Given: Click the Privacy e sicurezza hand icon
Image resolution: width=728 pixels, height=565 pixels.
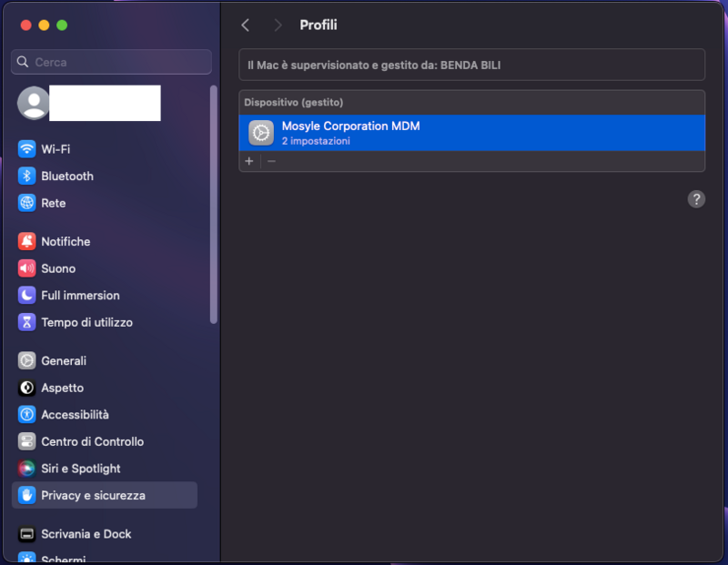Looking at the screenshot, I should pyautogui.click(x=26, y=495).
